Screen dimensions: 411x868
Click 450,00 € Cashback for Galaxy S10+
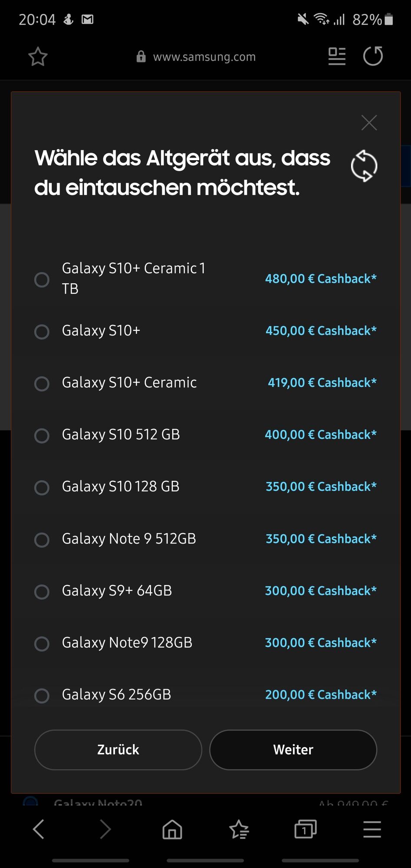(321, 331)
